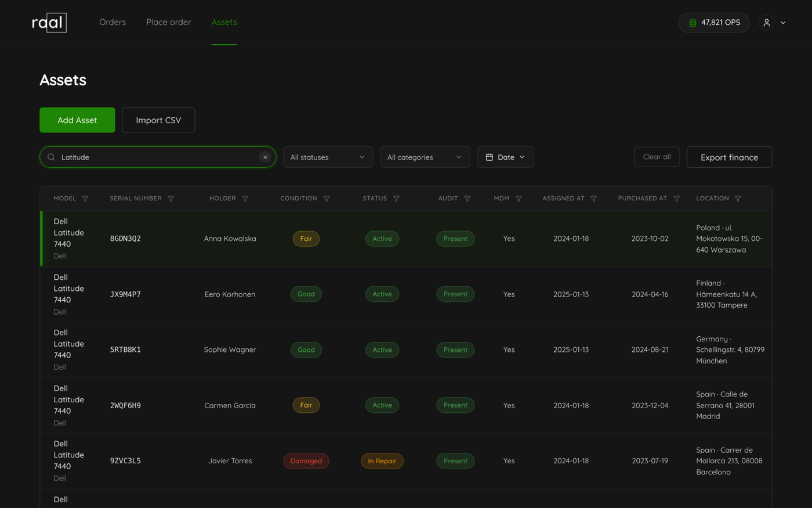The width and height of the screenshot is (812, 508).
Task: Click purchased date 2024-04-16
Action: 650,294
